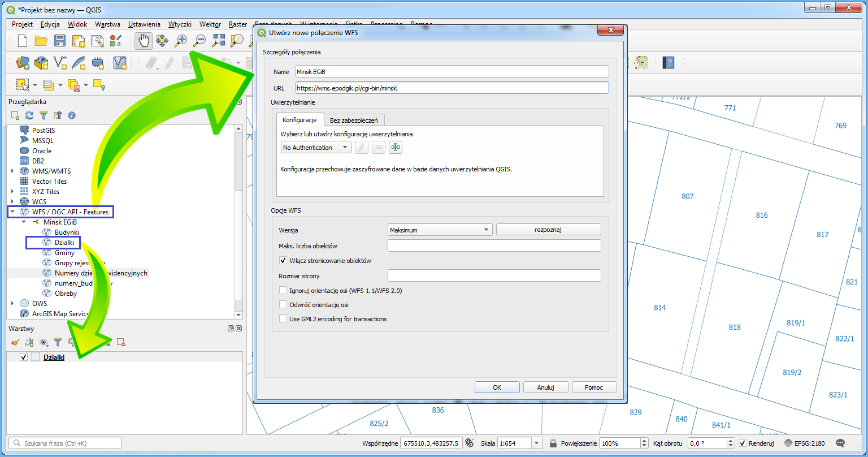Click the URL input field
Viewport: 868px width, 457px height.
452,88
